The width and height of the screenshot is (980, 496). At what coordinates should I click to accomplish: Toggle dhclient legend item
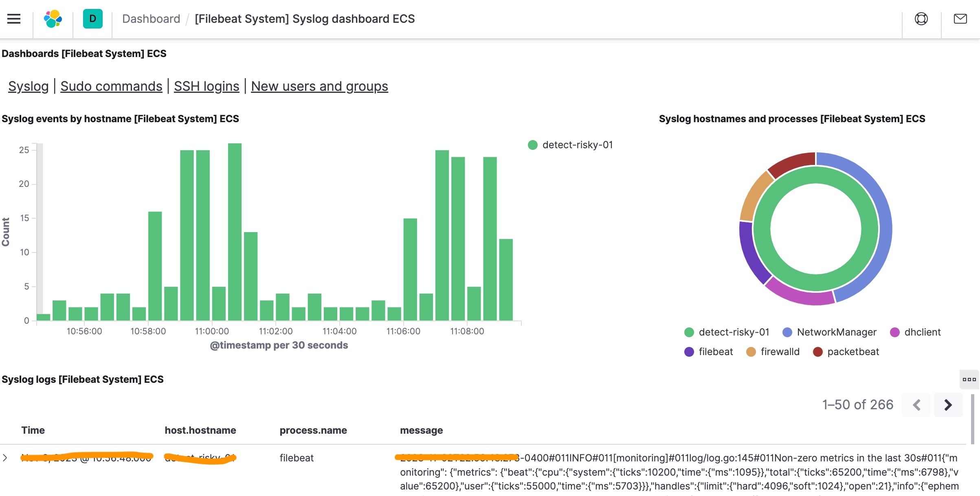[916, 332]
